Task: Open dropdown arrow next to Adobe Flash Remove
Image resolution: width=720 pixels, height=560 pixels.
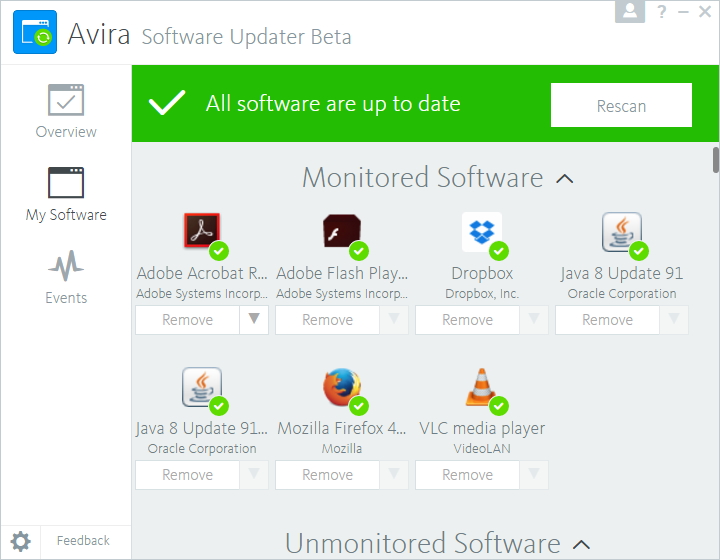Action: tap(394, 320)
